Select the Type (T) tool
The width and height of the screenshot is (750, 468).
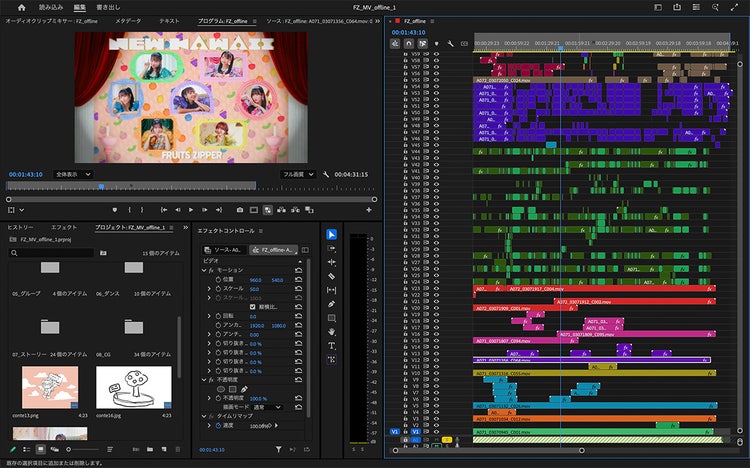pos(332,345)
